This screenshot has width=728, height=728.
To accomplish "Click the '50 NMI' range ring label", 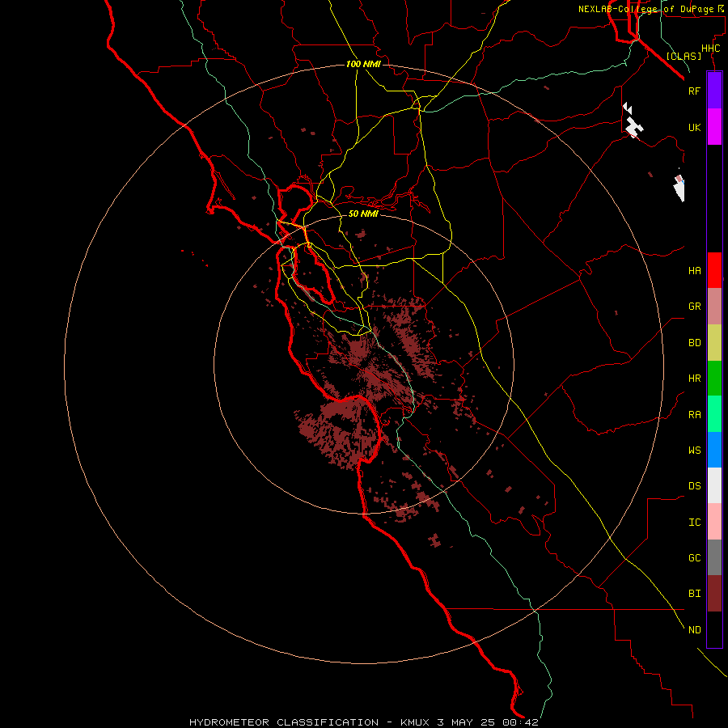I will tap(363, 214).
